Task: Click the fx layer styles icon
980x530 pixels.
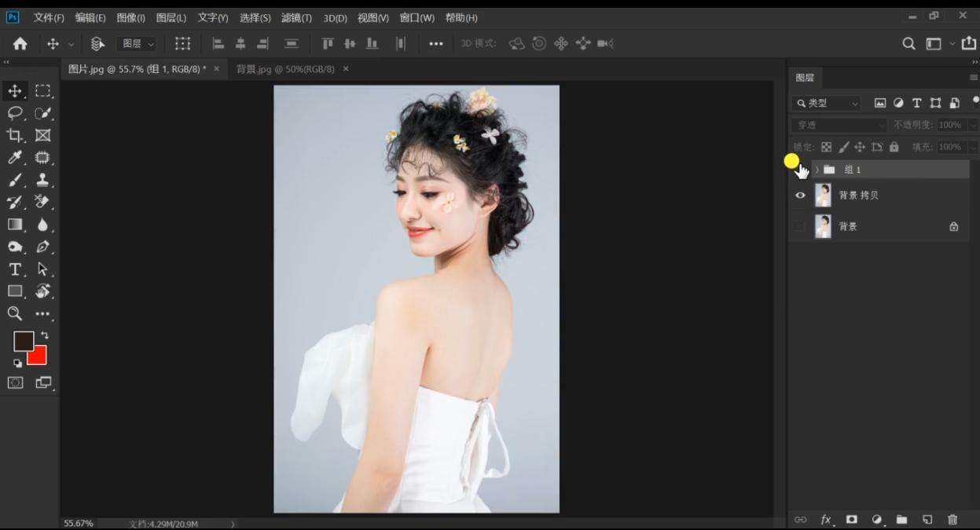Action: (x=826, y=519)
